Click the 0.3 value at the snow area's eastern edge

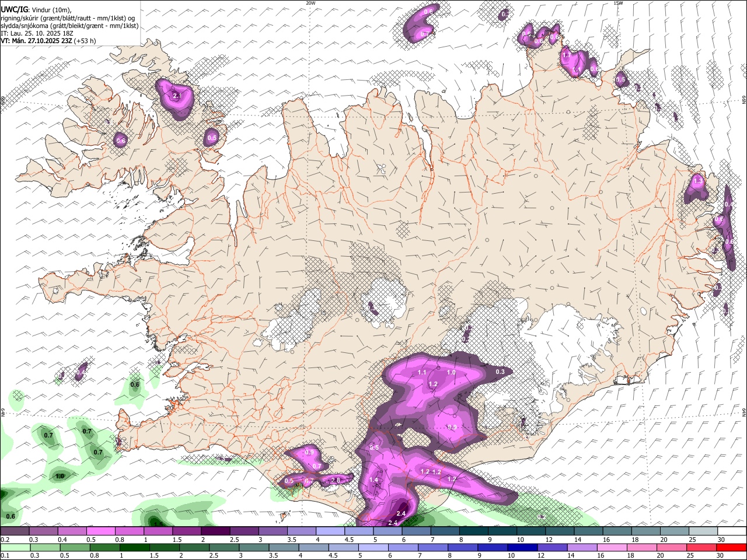pyautogui.click(x=500, y=372)
